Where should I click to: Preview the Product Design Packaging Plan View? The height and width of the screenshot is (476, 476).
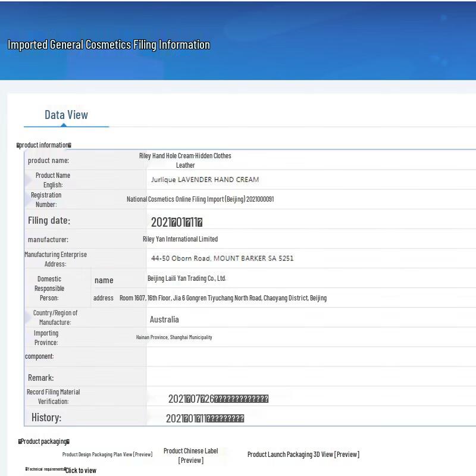tap(107, 454)
